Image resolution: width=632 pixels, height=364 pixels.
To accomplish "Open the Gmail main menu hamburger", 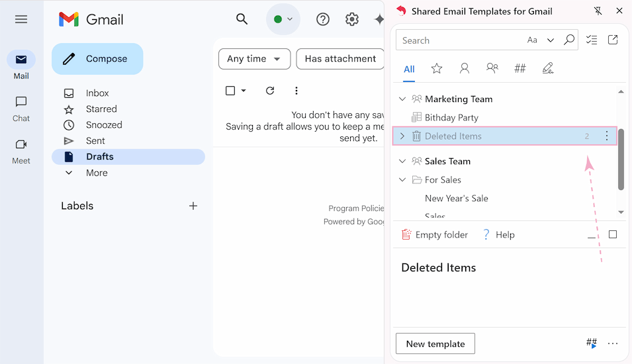I will click(21, 19).
